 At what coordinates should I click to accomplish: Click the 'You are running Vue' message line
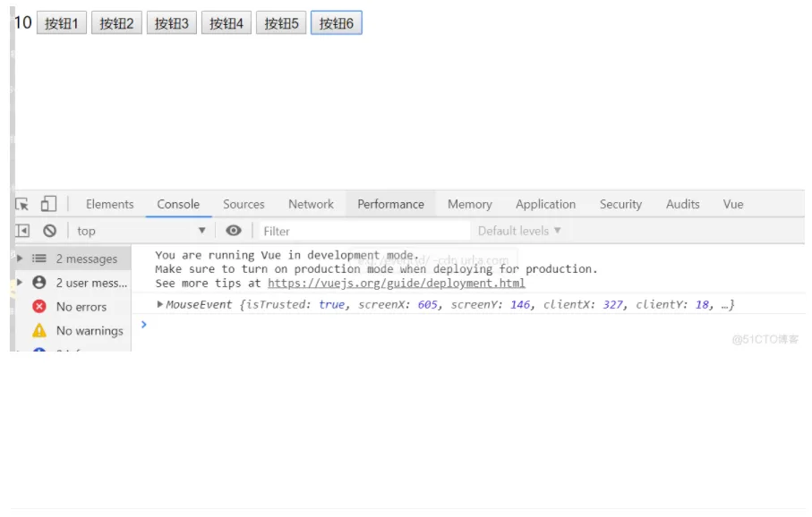tap(286, 255)
